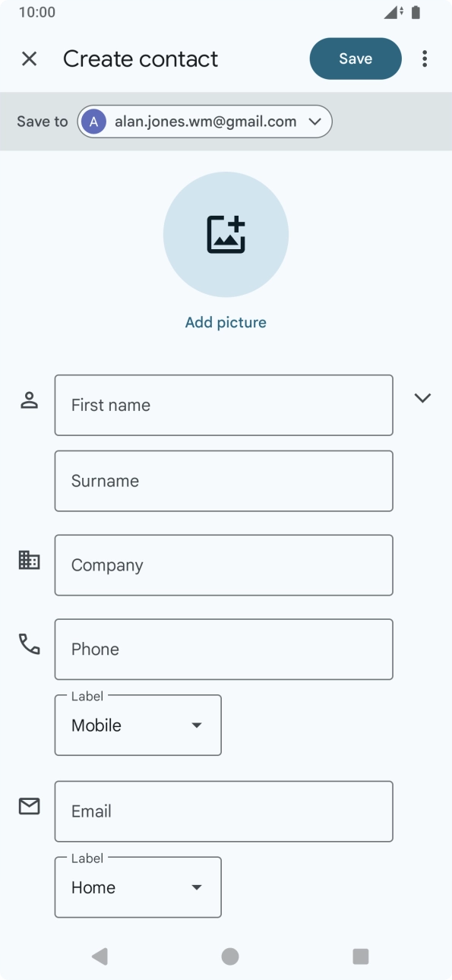Viewport: 452px width, 980px height.
Task: Click the Phone number input field
Action: pyautogui.click(x=223, y=649)
